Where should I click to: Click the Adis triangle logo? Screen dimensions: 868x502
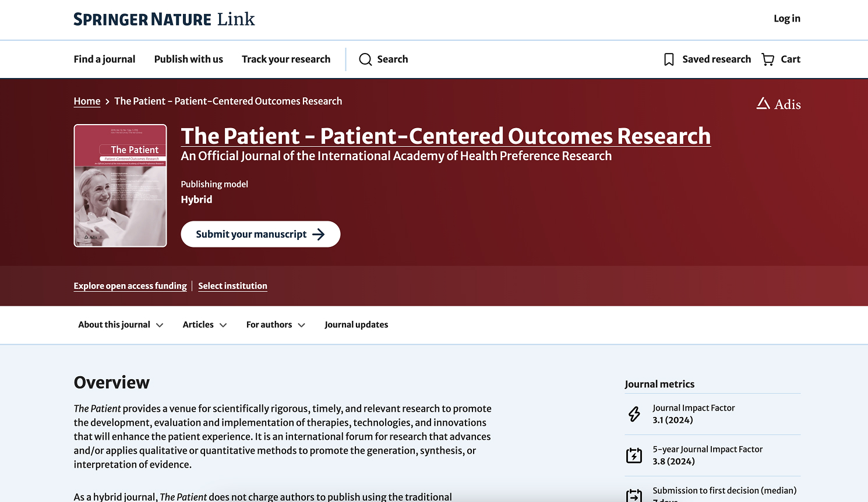click(763, 104)
